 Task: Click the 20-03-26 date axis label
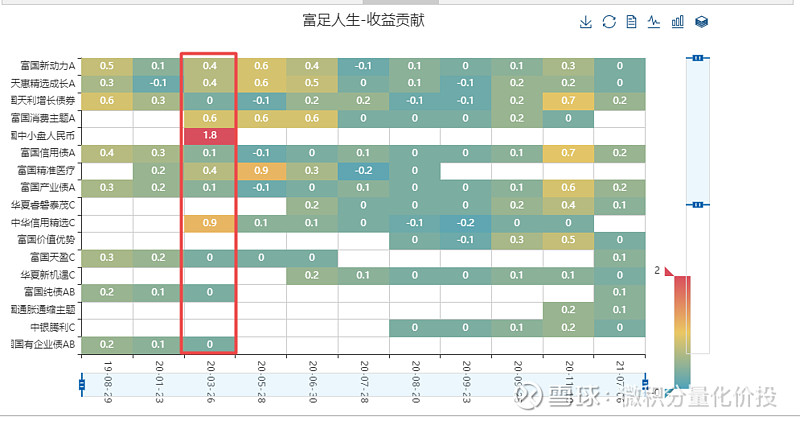[210, 382]
